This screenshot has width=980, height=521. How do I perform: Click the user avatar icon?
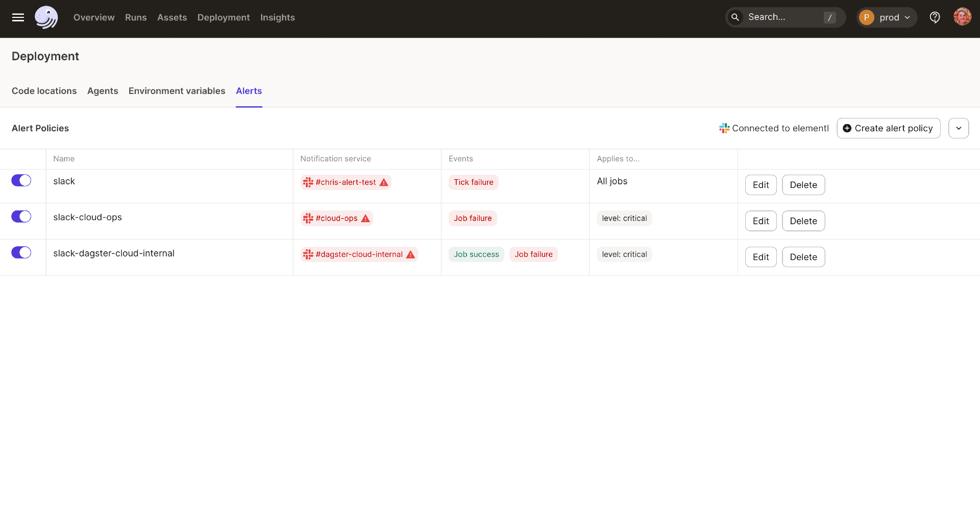pyautogui.click(x=963, y=17)
